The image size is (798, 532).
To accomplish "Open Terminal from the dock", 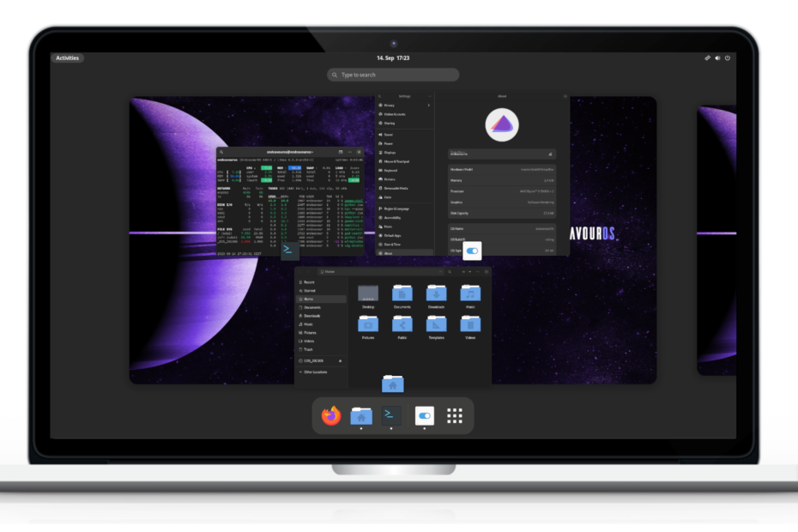I will click(392, 416).
